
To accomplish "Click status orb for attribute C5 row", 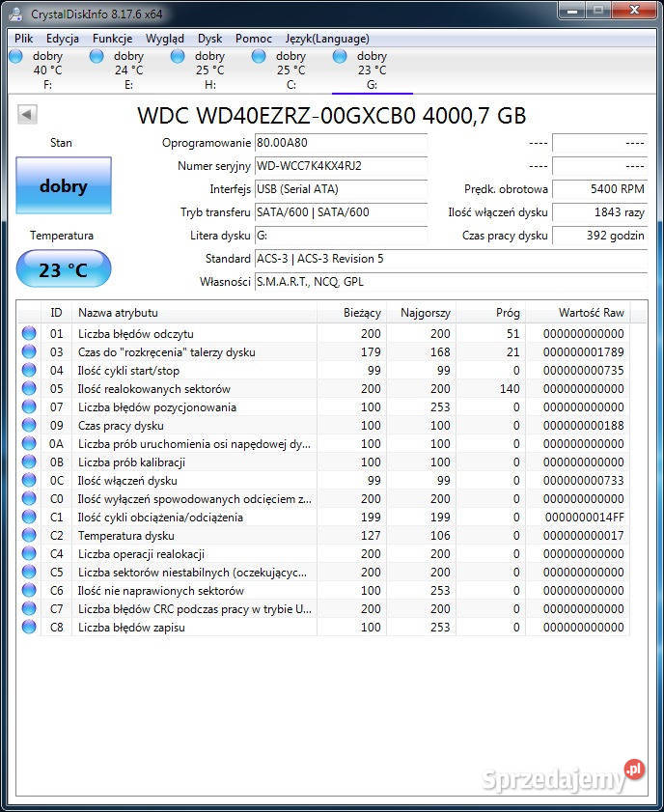I will pos(29,572).
